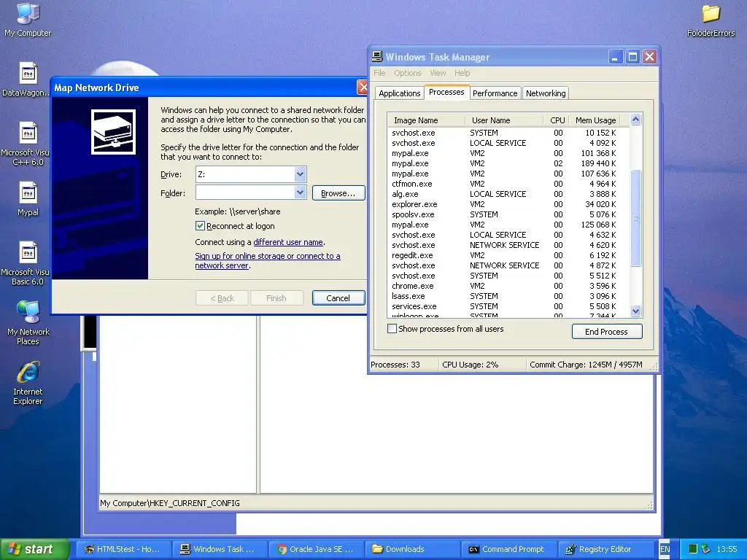Switch to Command Prompt taskbar item
The image size is (747, 560).
pos(508,549)
